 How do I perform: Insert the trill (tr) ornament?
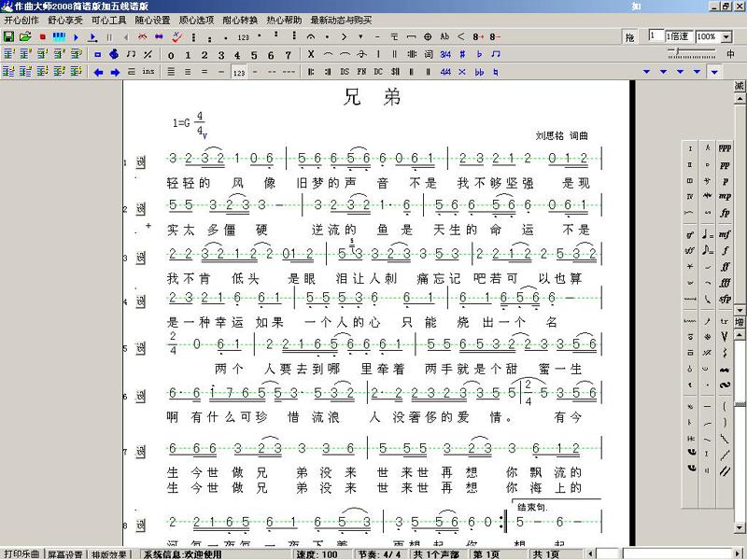[725, 321]
